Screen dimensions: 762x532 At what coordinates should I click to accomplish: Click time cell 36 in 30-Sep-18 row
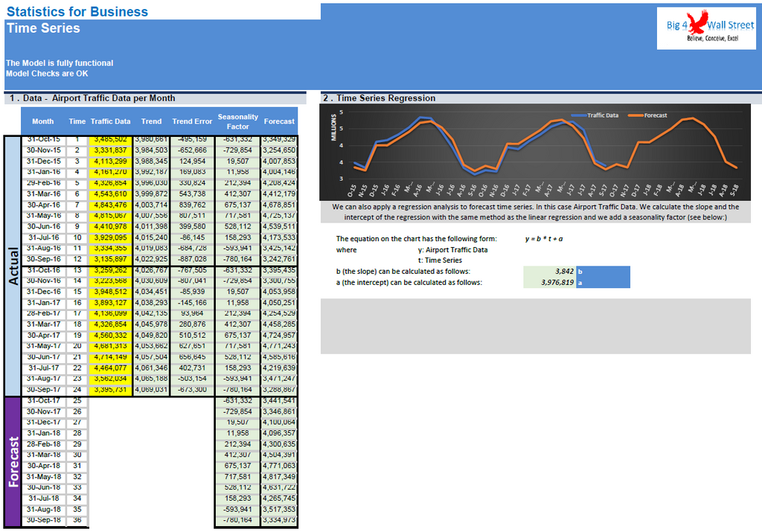coord(77,520)
